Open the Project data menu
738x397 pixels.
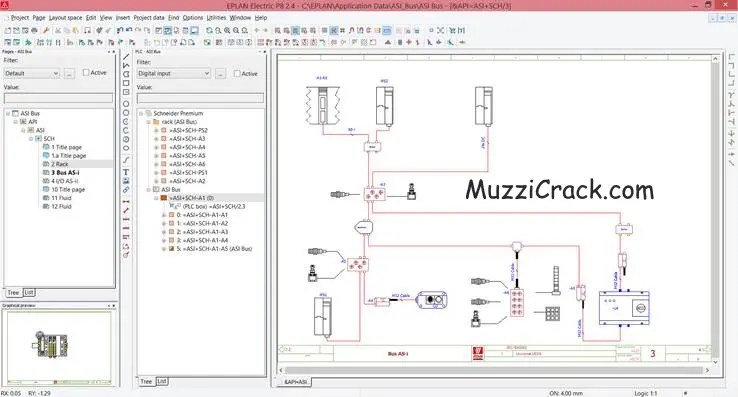(149, 17)
